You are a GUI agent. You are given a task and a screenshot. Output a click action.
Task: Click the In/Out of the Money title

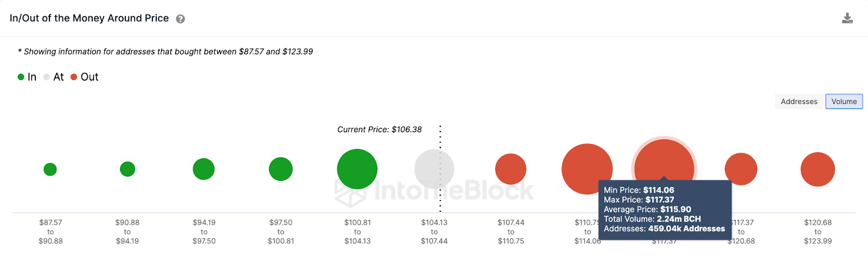90,18
